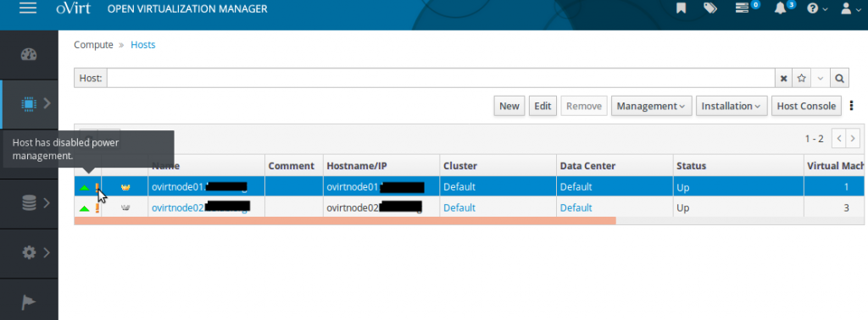Click virtual machines count 1
This screenshot has height=320, width=868.
tap(847, 187)
